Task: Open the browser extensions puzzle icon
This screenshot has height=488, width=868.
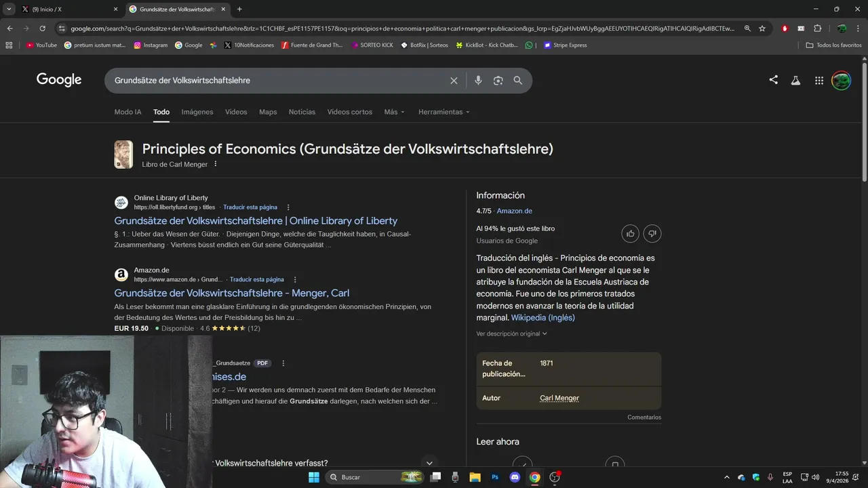Action: [817, 28]
